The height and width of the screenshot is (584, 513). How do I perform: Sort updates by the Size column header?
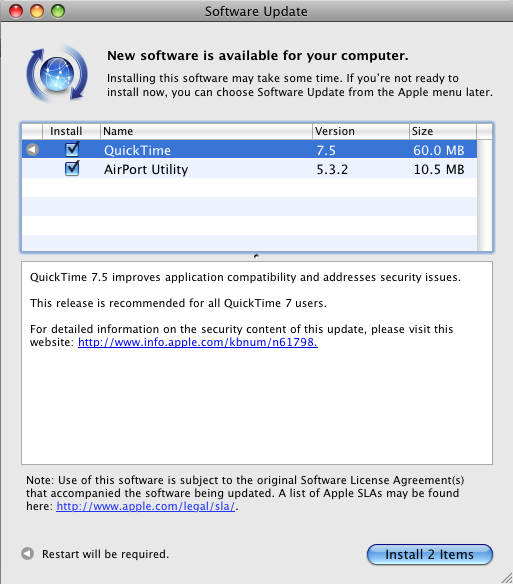pos(443,131)
